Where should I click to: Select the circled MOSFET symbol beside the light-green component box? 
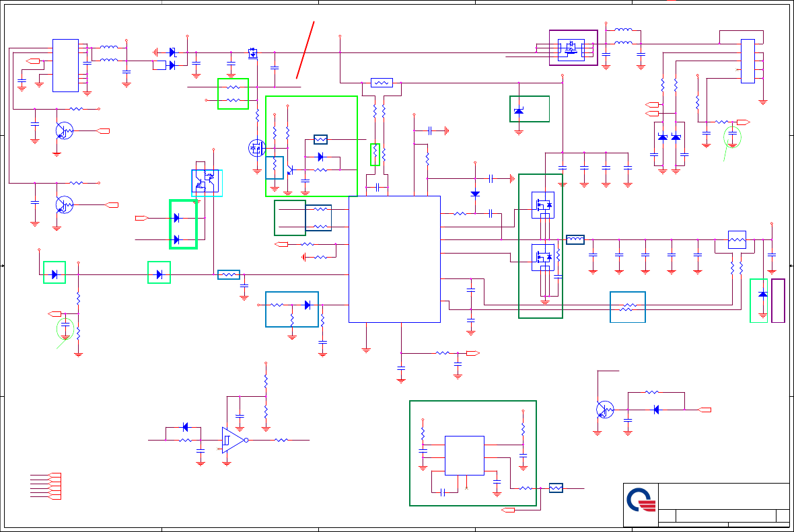(x=257, y=149)
